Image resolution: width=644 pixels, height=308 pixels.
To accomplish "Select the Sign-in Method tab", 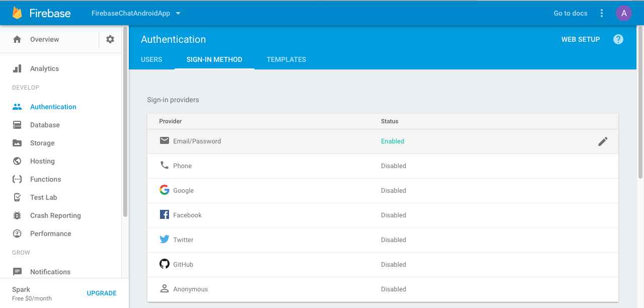I will [214, 59].
